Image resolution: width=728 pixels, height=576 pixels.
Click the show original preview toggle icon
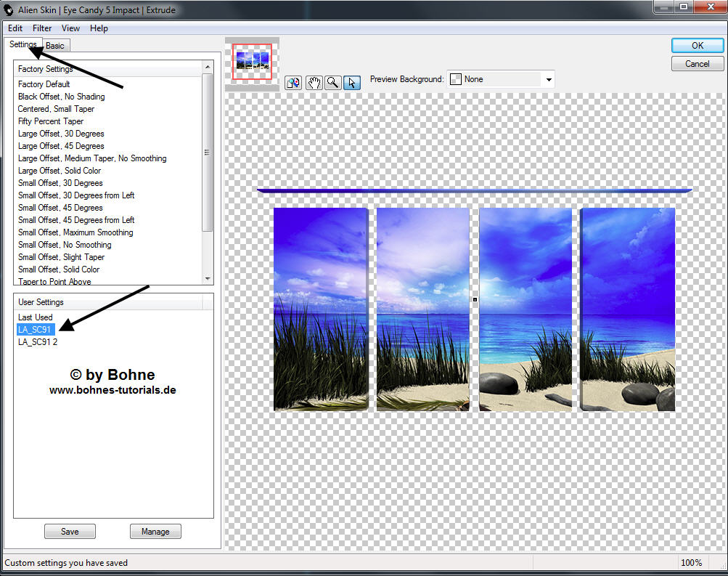pyautogui.click(x=293, y=82)
